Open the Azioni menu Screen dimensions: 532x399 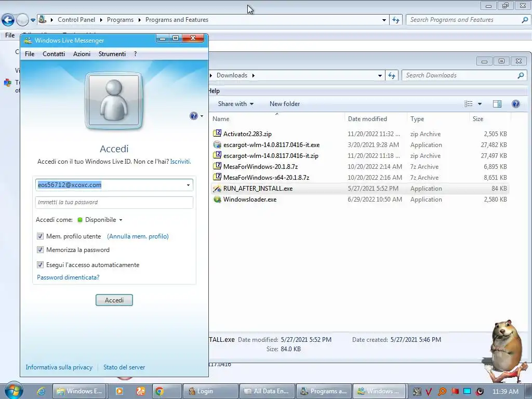tap(82, 54)
